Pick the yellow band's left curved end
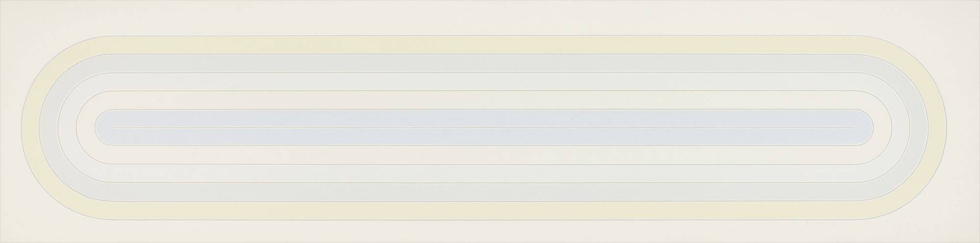 tap(36, 127)
